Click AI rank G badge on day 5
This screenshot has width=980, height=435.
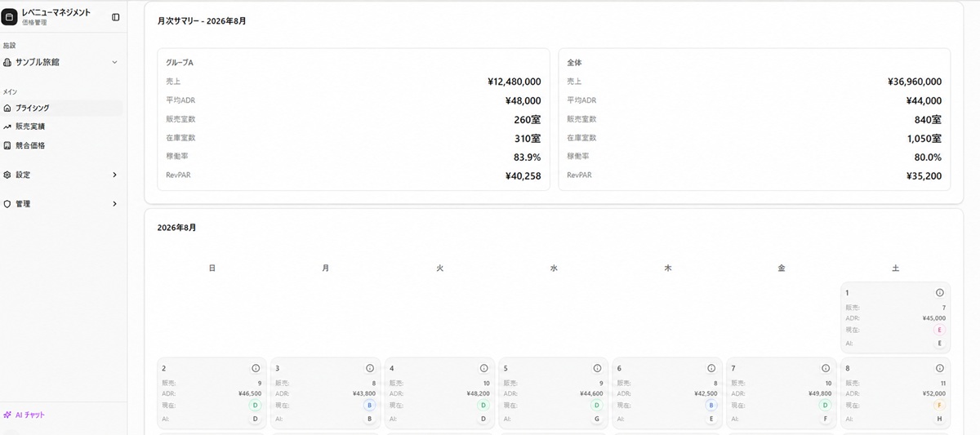tap(597, 419)
